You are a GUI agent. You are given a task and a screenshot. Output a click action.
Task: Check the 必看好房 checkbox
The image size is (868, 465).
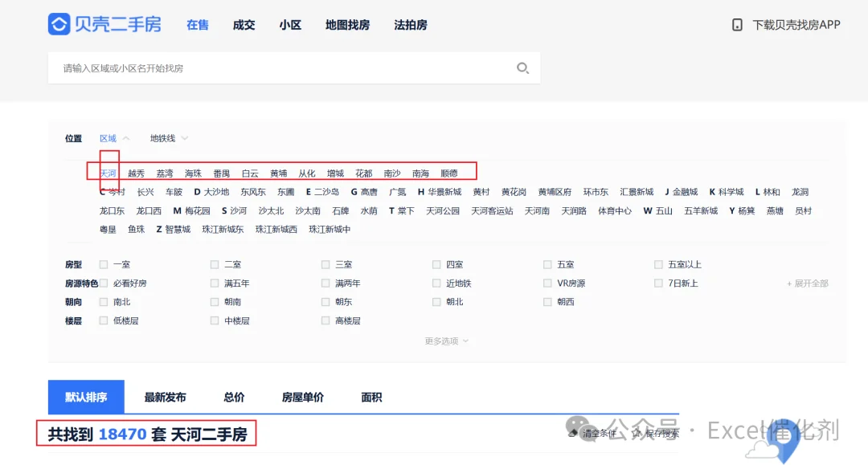pos(104,283)
